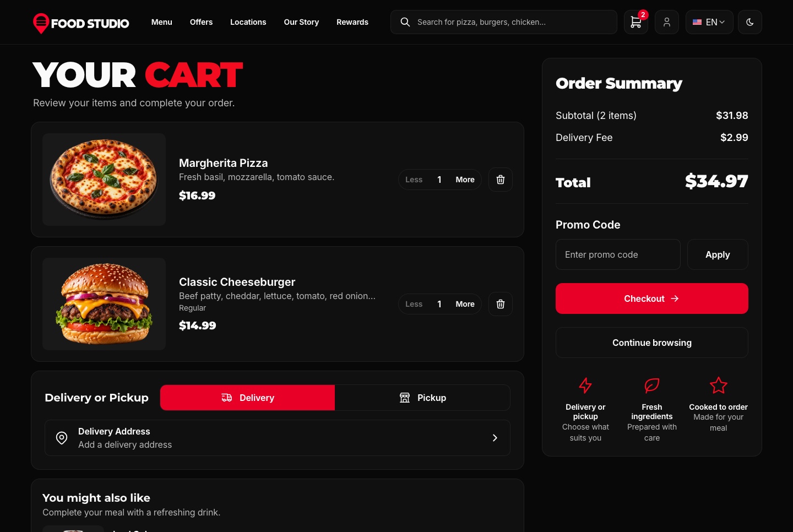Open the Rewards nav item
Image resolution: width=793 pixels, height=532 pixels.
[x=352, y=22]
